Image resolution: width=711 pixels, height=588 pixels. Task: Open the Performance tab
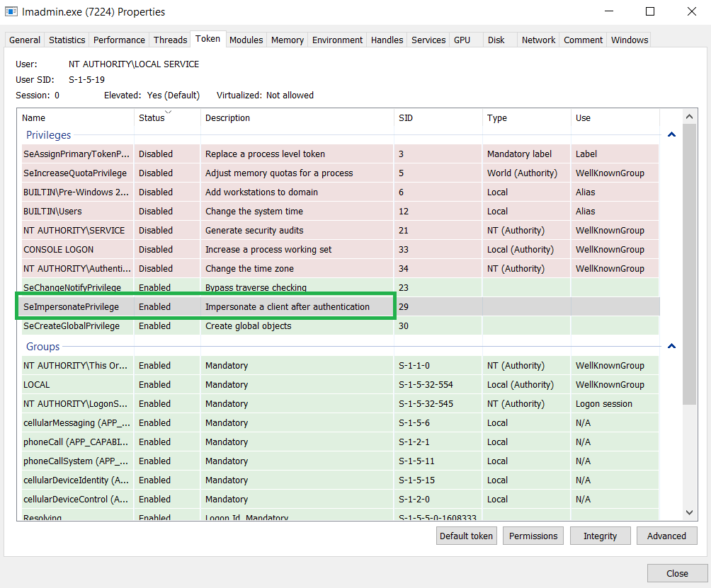pyautogui.click(x=119, y=40)
